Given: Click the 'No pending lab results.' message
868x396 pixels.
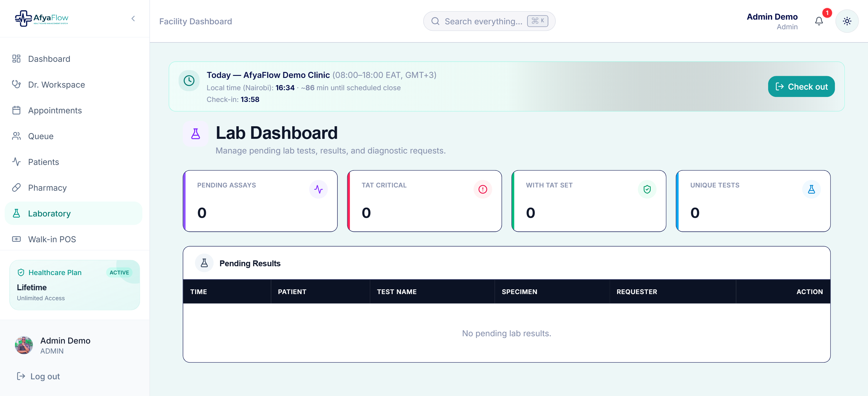Looking at the screenshot, I should (506, 333).
